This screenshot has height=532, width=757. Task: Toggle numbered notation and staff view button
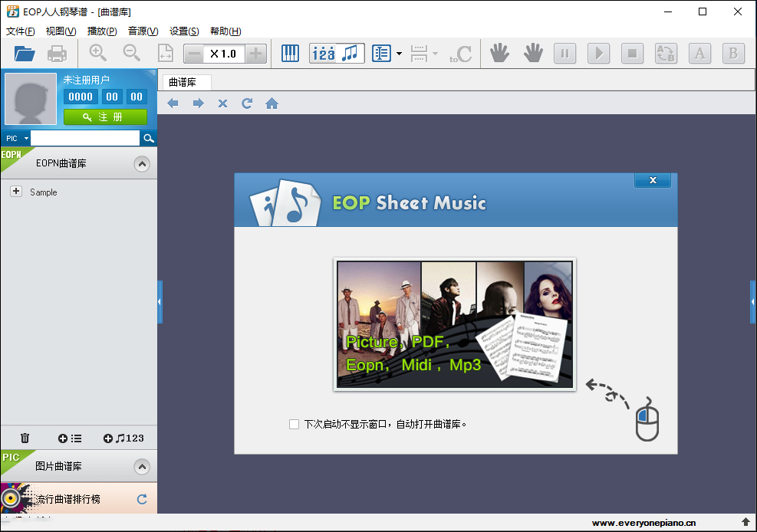tap(337, 54)
